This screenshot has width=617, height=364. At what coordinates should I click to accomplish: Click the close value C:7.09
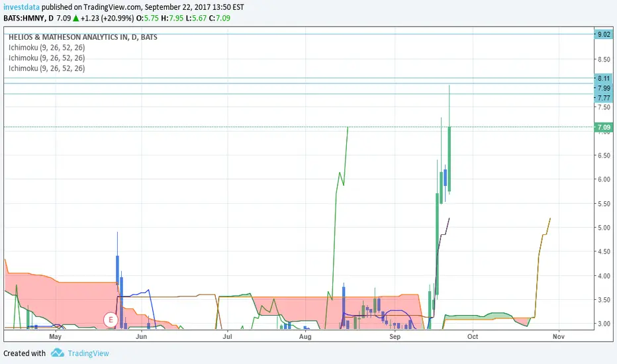[220, 18]
